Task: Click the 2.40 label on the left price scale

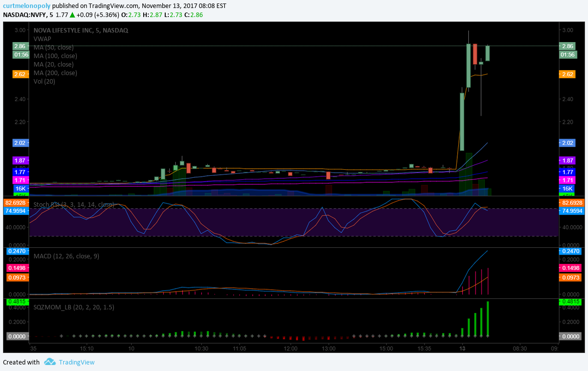Action: point(20,99)
